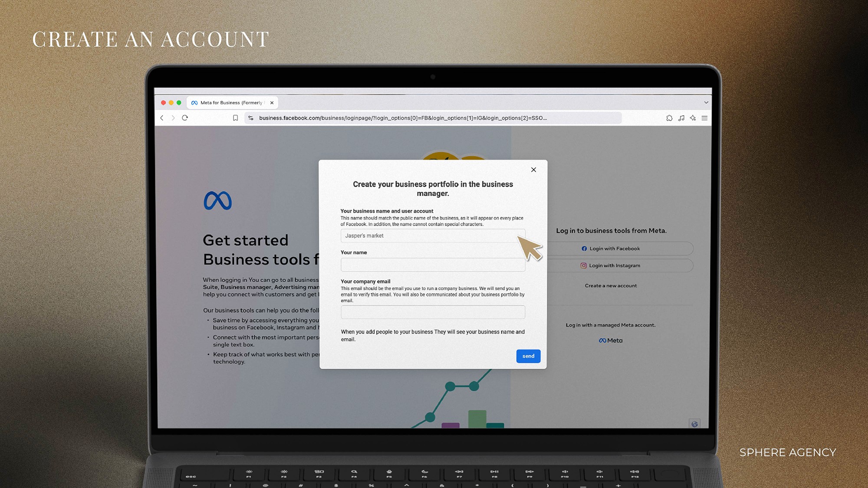Click the Meta logo on bottom right
Viewport: 868px width, 488px height.
pos(611,340)
